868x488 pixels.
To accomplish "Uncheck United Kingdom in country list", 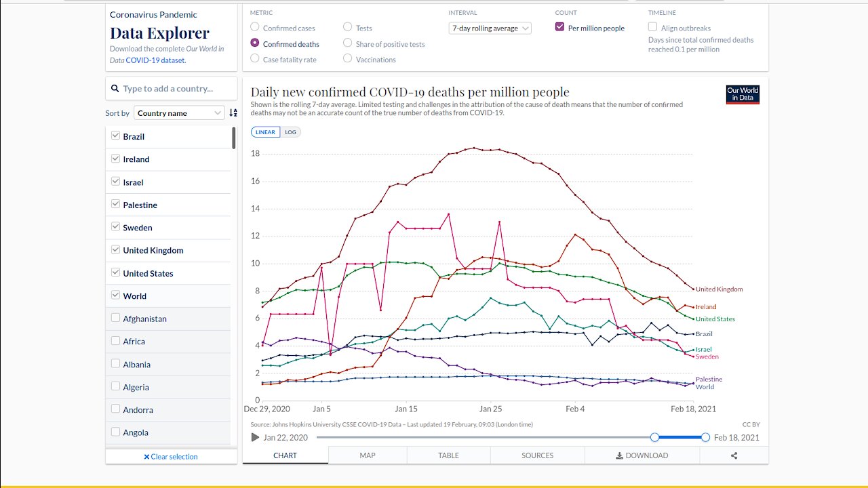I will click(115, 250).
